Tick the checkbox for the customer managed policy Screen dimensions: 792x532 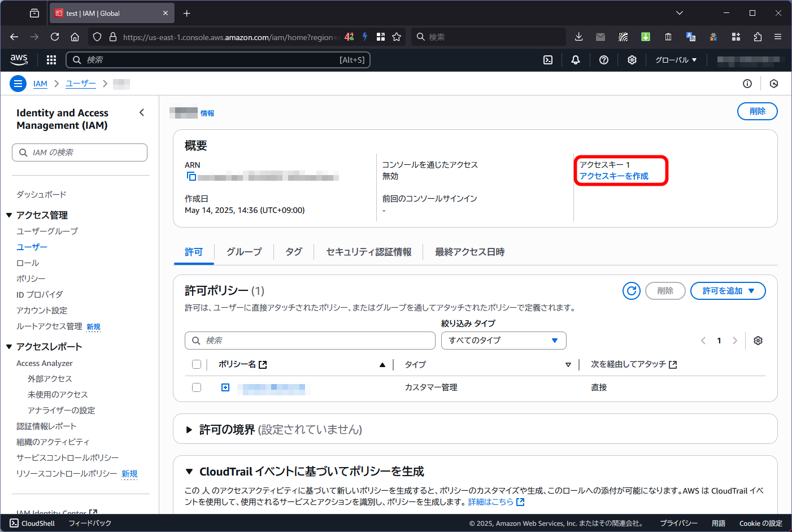click(197, 387)
